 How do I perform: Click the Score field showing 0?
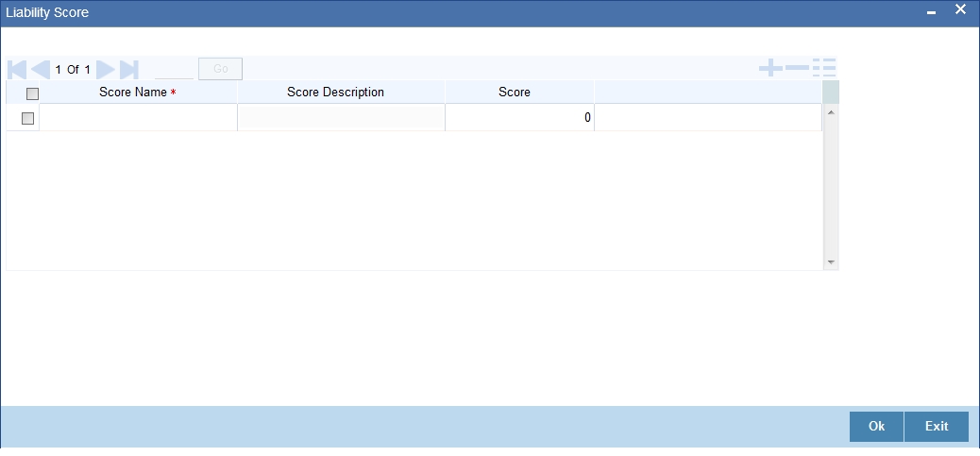click(x=519, y=117)
